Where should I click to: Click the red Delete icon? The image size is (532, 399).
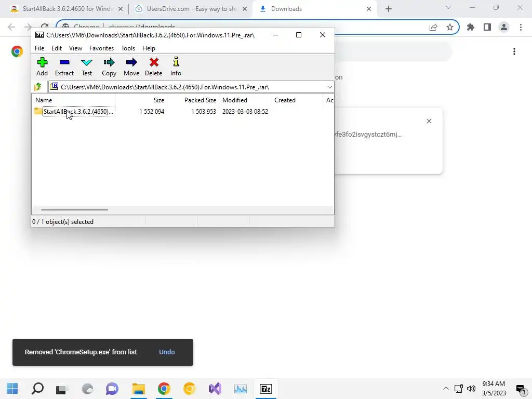[153, 66]
